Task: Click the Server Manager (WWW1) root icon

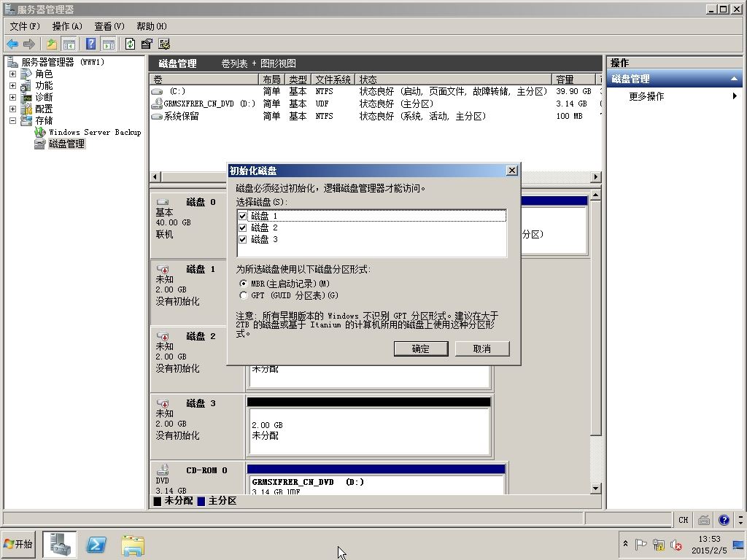Action: 13,62
